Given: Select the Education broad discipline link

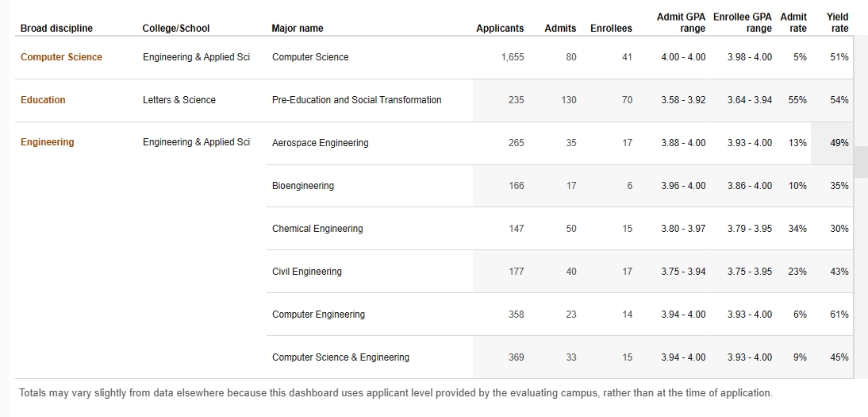Looking at the screenshot, I should click(x=43, y=100).
